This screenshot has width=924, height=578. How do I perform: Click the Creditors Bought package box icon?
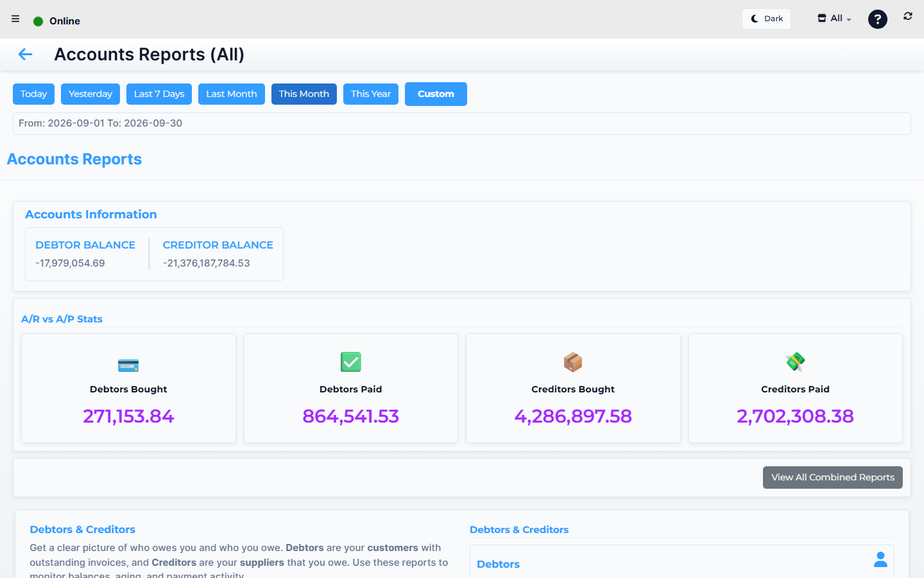[x=573, y=362]
